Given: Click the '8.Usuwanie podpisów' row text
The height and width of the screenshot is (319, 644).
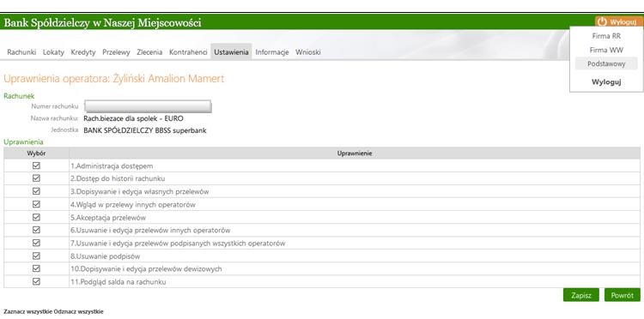Looking at the screenshot, I should (105, 256).
